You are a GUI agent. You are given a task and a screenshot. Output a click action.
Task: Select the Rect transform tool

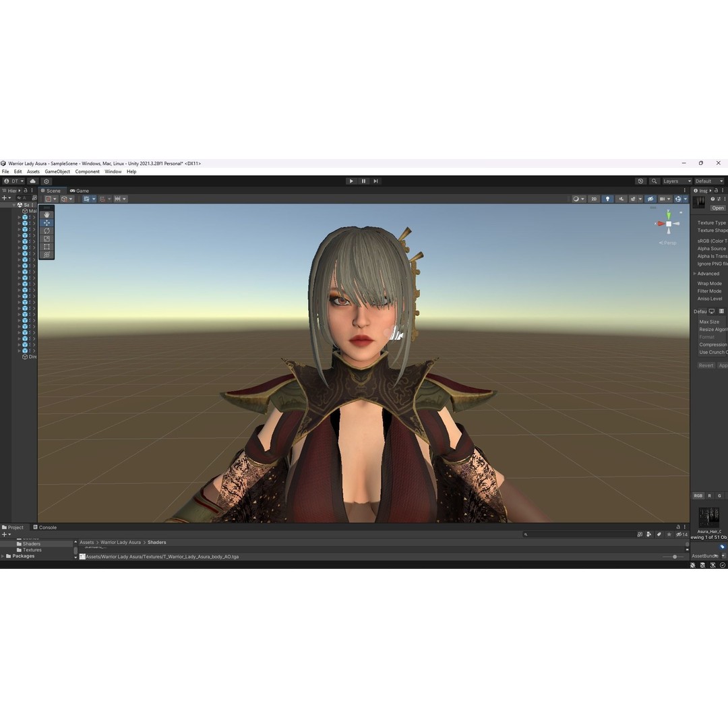pyautogui.click(x=47, y=247)
